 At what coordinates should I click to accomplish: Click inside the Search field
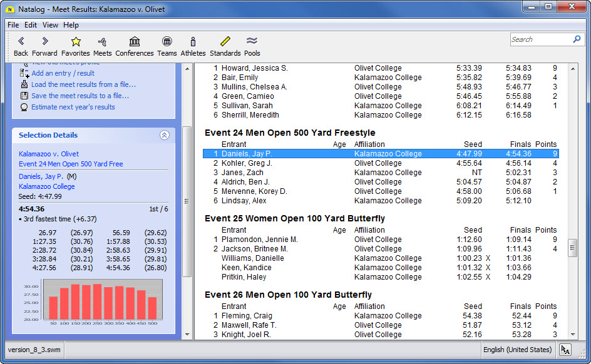click(x=540, y=39)
